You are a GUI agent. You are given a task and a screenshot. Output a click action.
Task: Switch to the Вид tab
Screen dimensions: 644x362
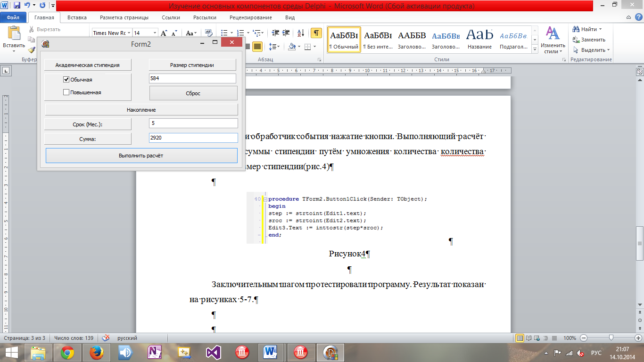coord(290,17)
